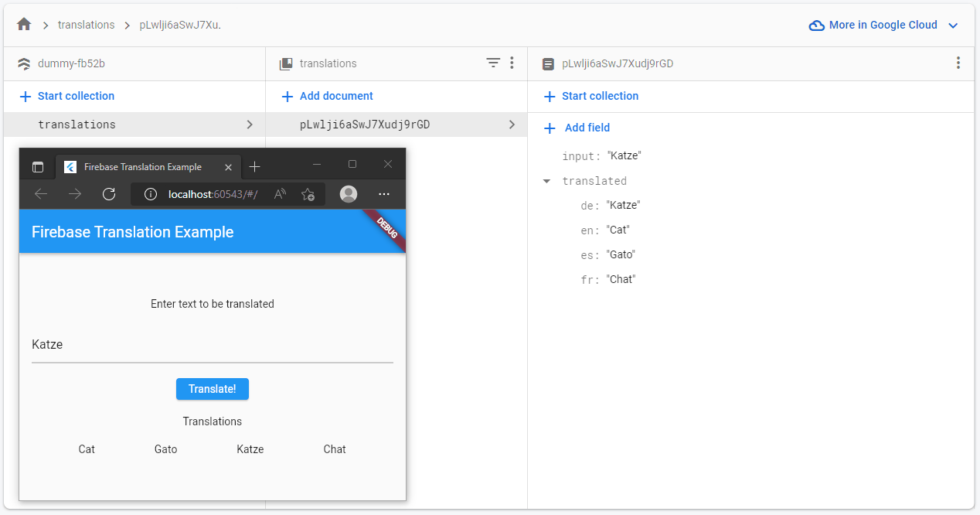The height and width of the screenshot is (515, 980).
Task: Click the en field value "Cat"
Action: pyautogui.click(x=618, y=230)
